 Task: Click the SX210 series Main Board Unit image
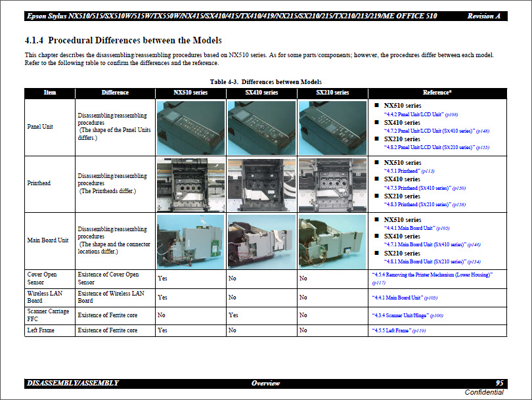(x=332, y=240)
